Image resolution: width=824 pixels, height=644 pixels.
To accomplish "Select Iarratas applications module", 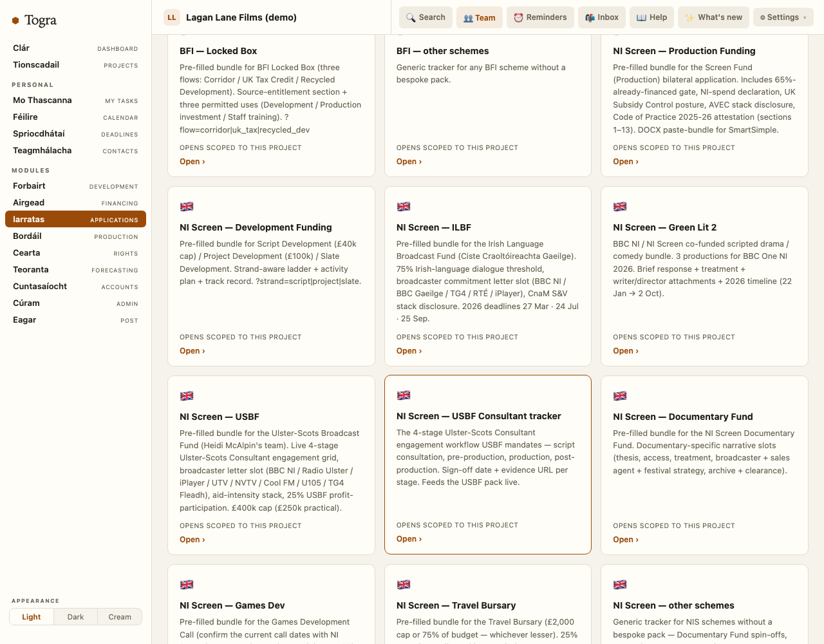I will click(75, 220).
